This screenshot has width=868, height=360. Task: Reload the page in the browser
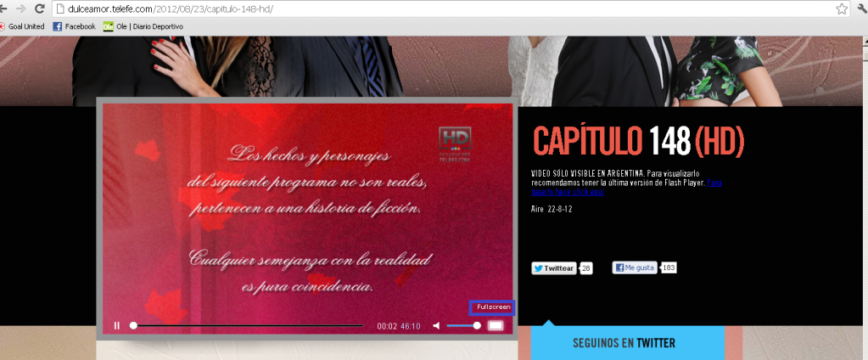[39, 8]
